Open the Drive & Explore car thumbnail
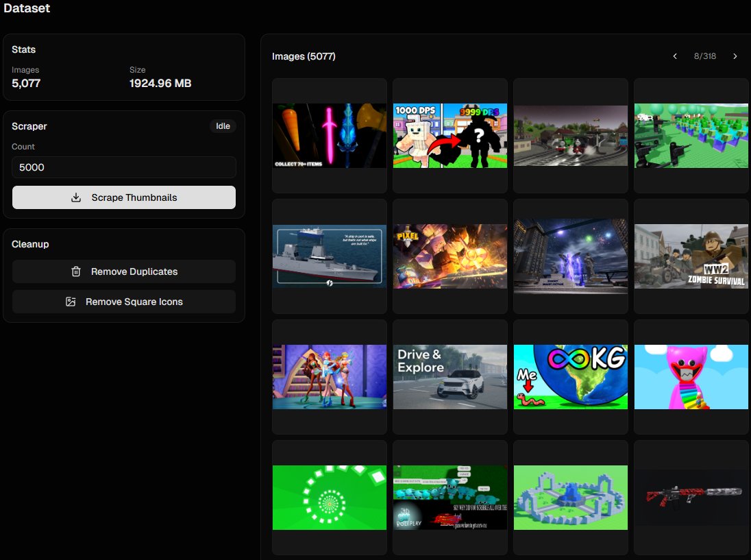 pyautogui.click(x=450, y=377)
